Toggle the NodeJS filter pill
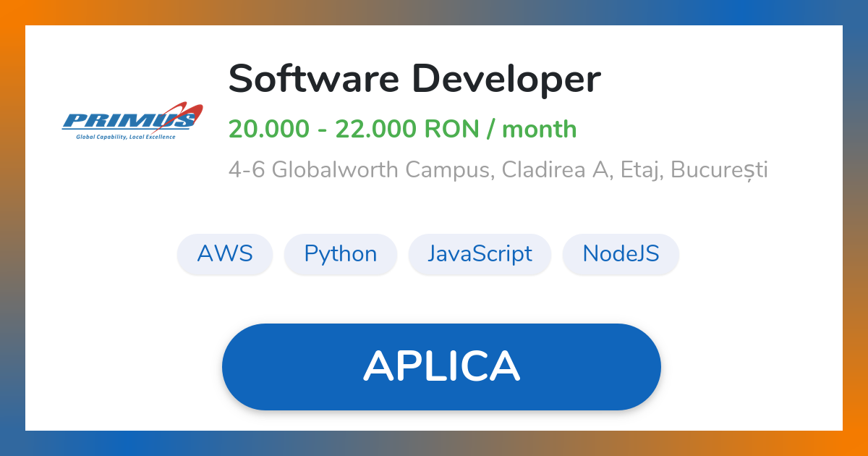868x456 pixels. click(x=621, y=254)
